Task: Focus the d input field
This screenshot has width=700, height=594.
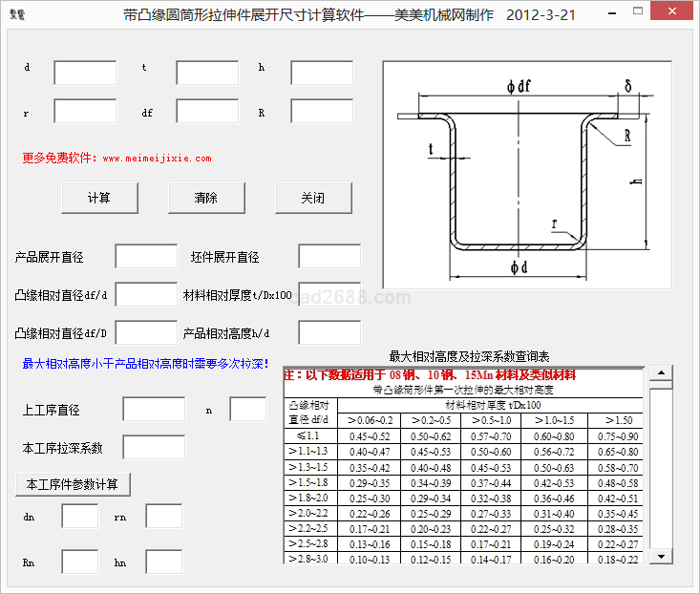Action: (85, 74)
